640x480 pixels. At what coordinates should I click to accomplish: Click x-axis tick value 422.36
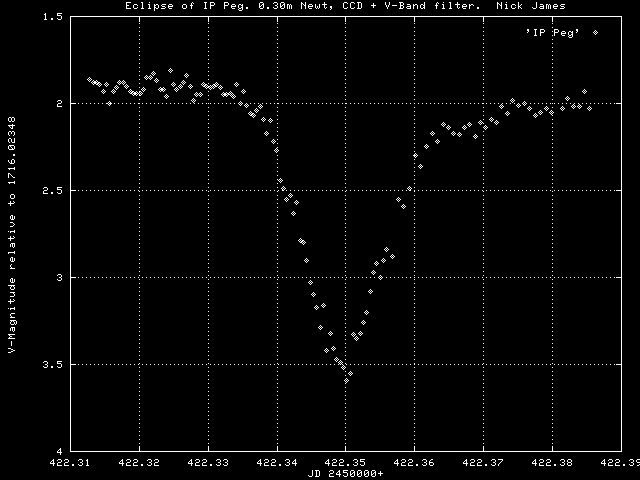[x=415, y=463]
